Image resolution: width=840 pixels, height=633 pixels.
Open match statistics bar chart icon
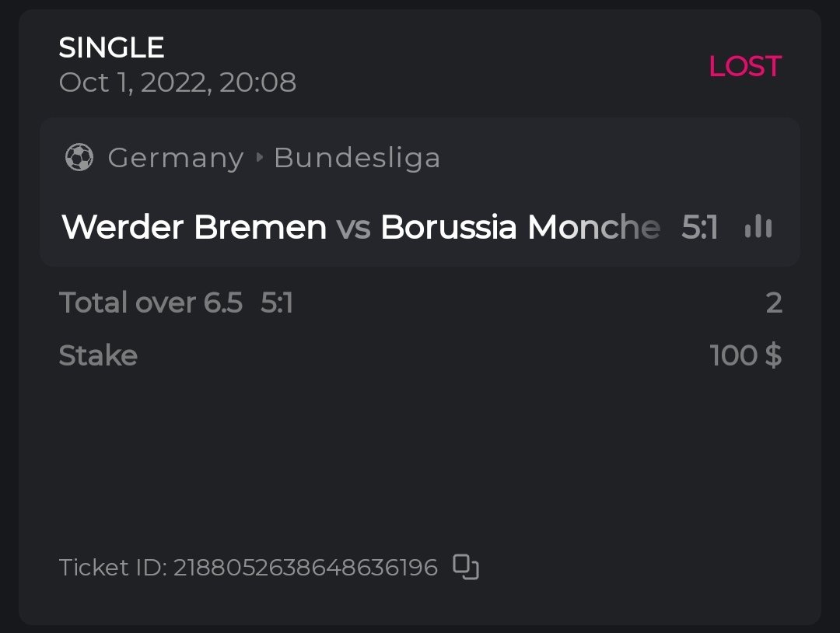758,227
